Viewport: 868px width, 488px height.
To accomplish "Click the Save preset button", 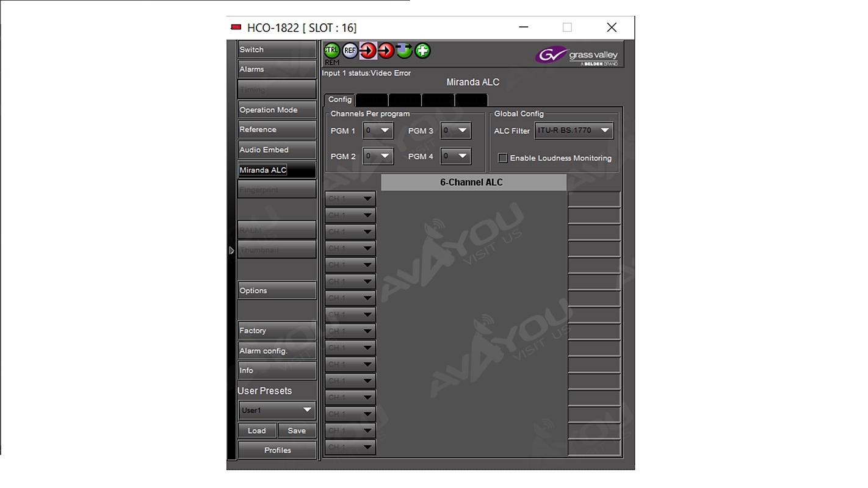I will click(297, 431).
